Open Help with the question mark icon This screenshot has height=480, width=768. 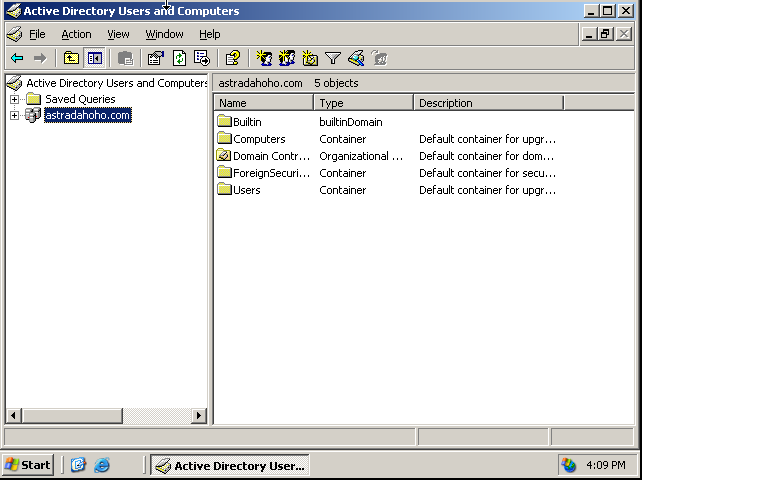[x=233, y=59]
